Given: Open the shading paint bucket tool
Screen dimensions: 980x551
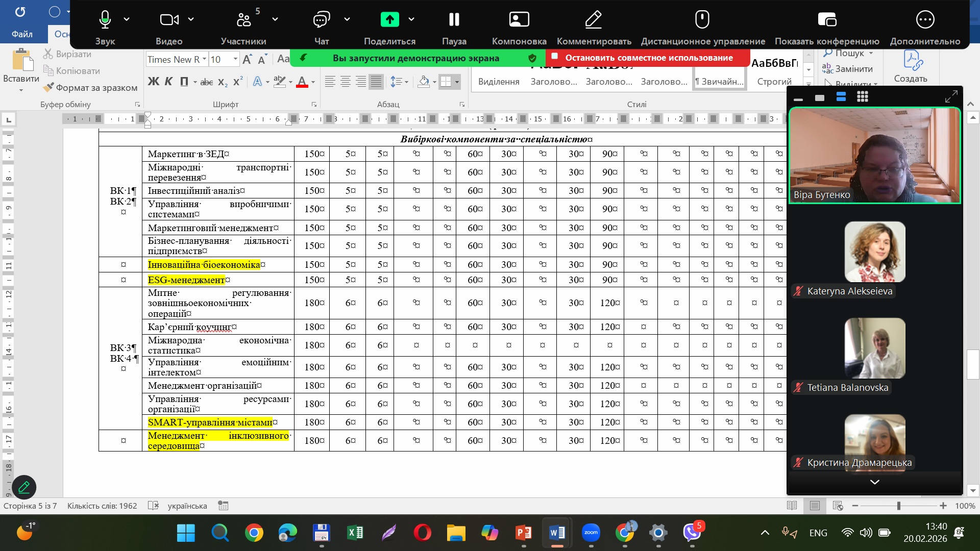Looking at the screenshot, I should tap(423, 82).
